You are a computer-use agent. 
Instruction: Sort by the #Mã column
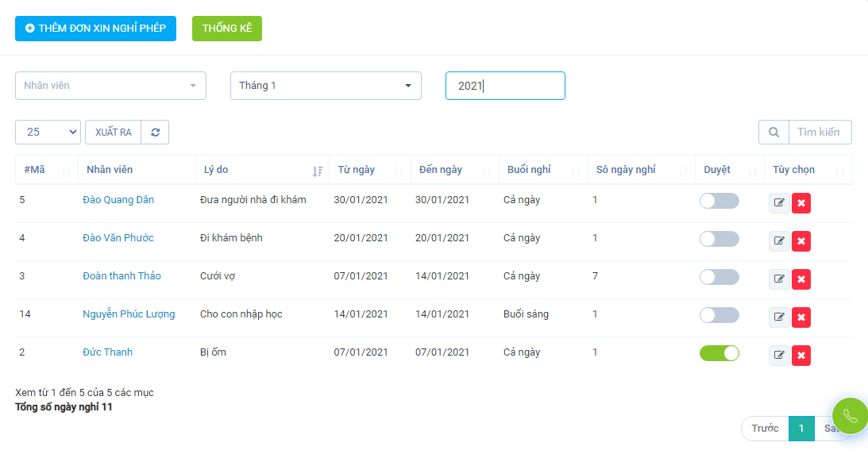coord(47,170)
